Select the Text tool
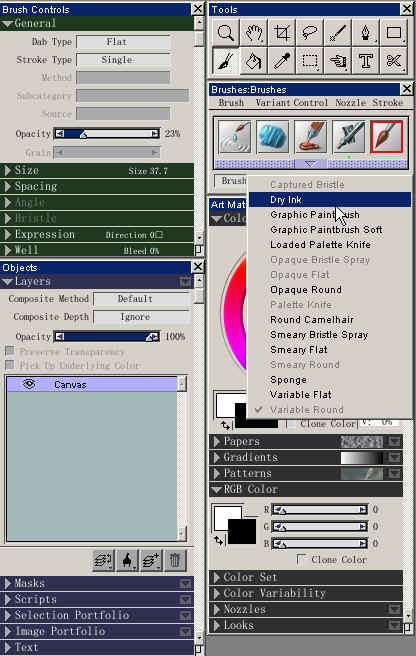This screenshot has height=656, width=416. (x=365, y=61)
